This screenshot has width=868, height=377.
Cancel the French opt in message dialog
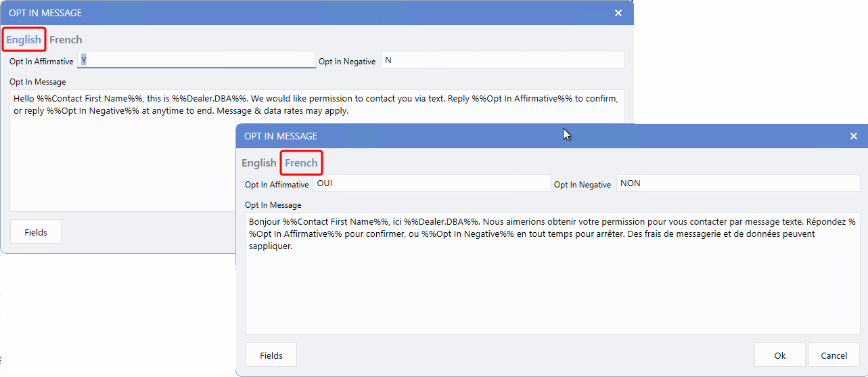(833, 355)
